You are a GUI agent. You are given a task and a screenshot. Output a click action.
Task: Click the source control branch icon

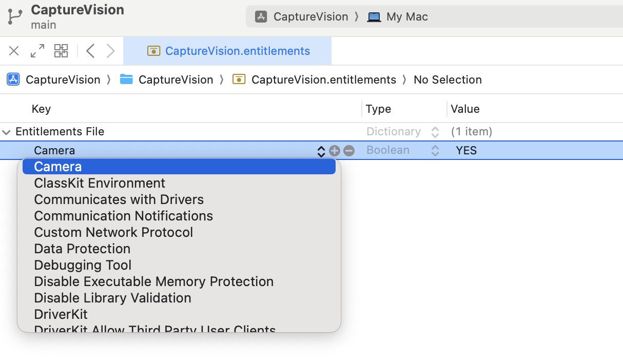(x=14, y=17)
